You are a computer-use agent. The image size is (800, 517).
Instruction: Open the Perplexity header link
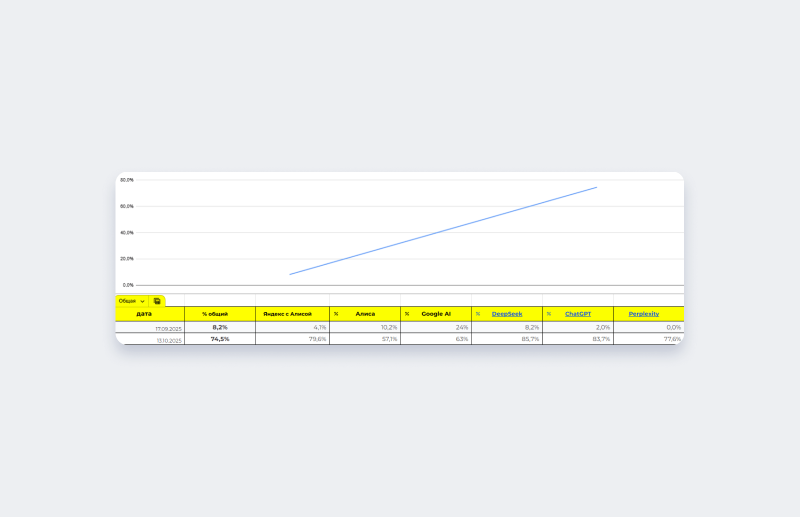tap(644, 314)
